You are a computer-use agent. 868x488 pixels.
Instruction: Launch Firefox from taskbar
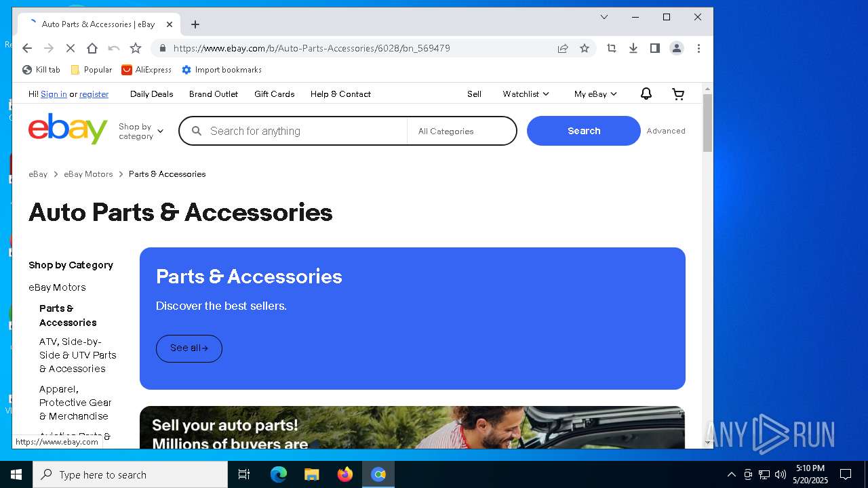tap(345, 474)
